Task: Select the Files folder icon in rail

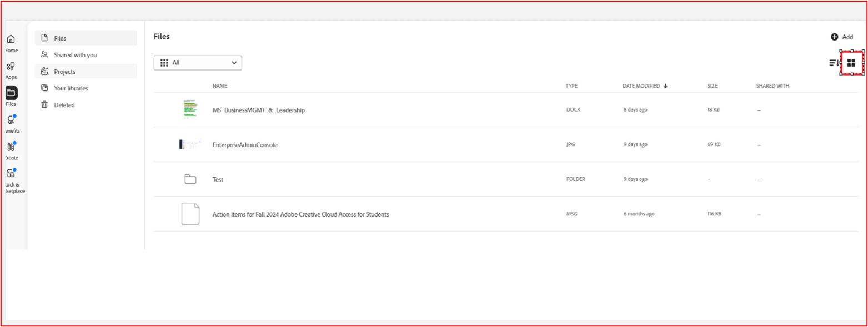Action: click(11, 93)
